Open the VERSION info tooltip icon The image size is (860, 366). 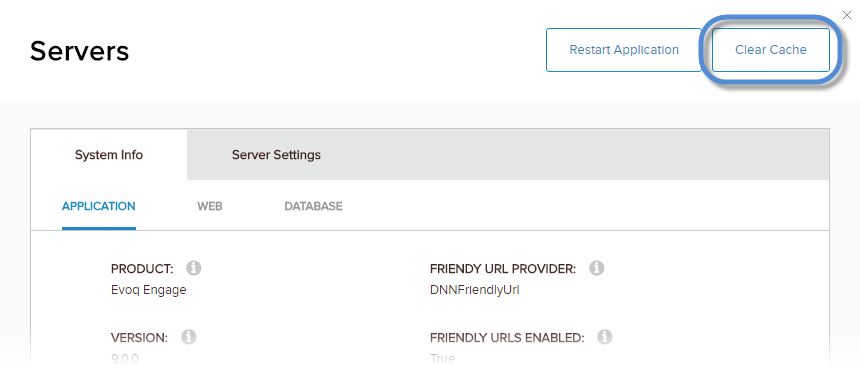188,336
